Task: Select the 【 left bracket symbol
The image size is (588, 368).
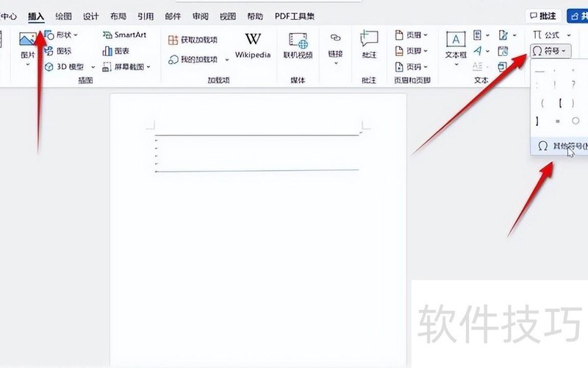Action: (560, 103)
